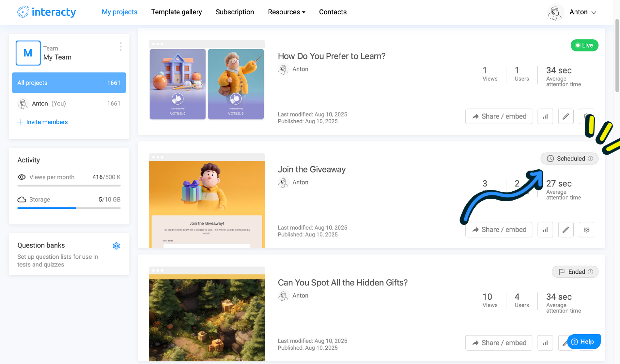Screen dimensions: 620x364
Task: Open the Subscription page
Action: tap(235, 12)
